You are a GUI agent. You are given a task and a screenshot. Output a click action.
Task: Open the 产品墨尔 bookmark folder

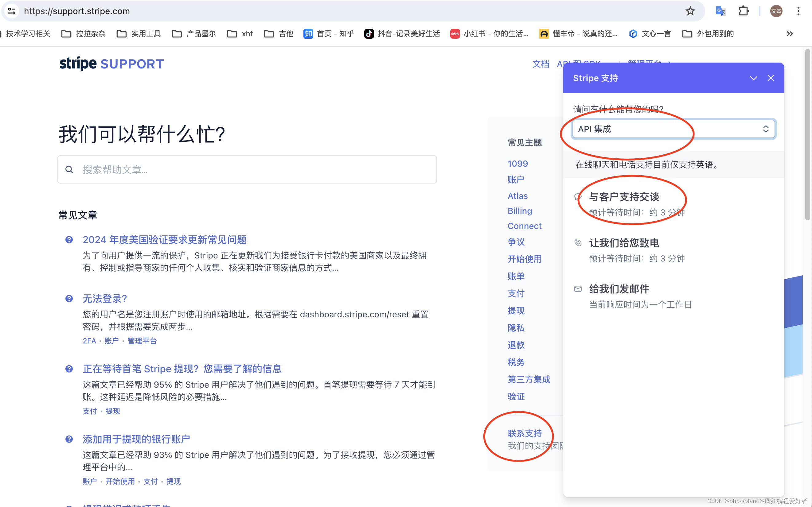(193, 33)
